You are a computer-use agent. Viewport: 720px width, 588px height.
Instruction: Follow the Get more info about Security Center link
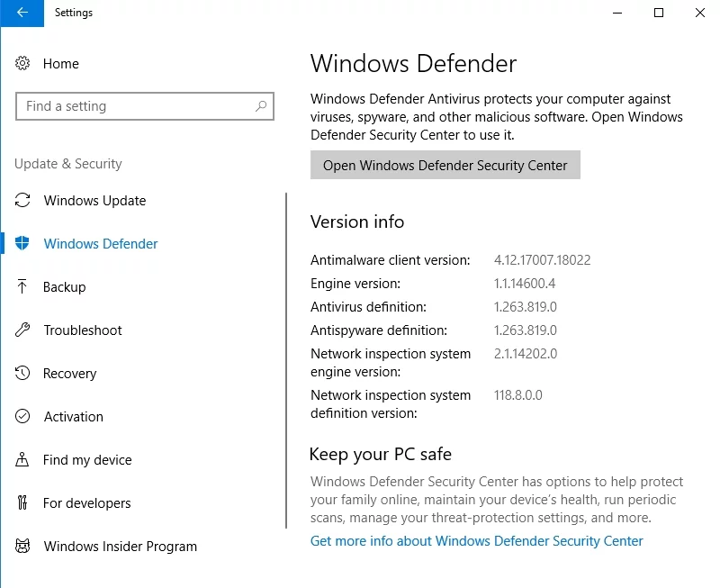[476, 541]
